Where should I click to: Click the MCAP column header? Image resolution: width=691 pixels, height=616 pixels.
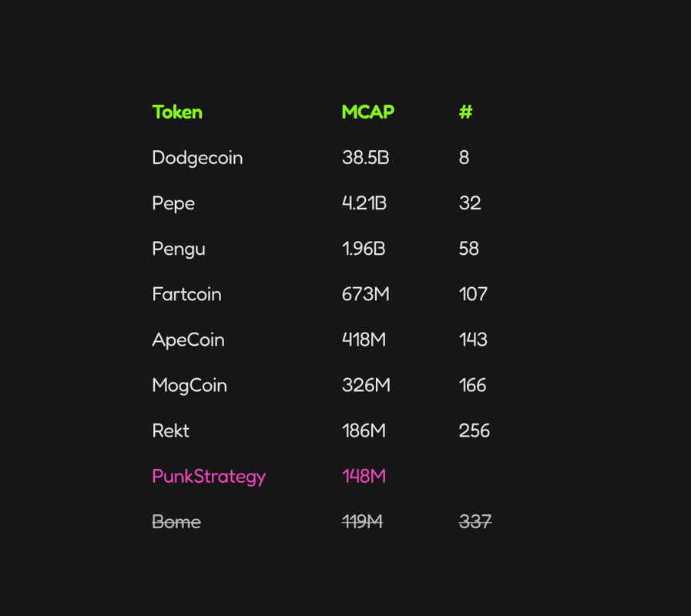[367, 112]
